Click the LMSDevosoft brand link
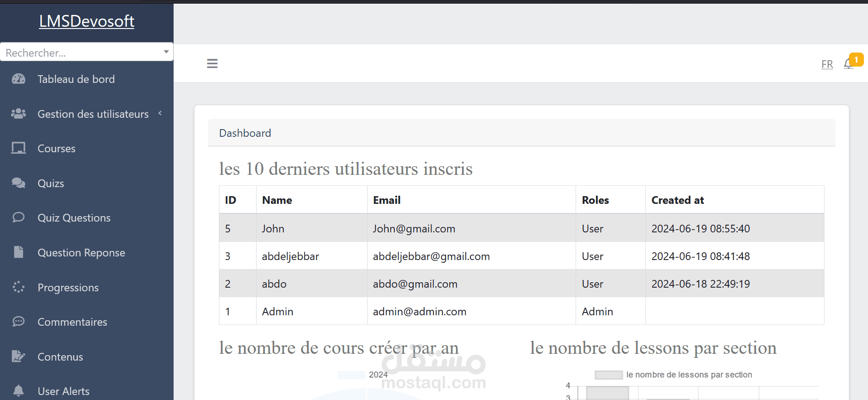This screenshot has width=868, height=400. [87, 21]
